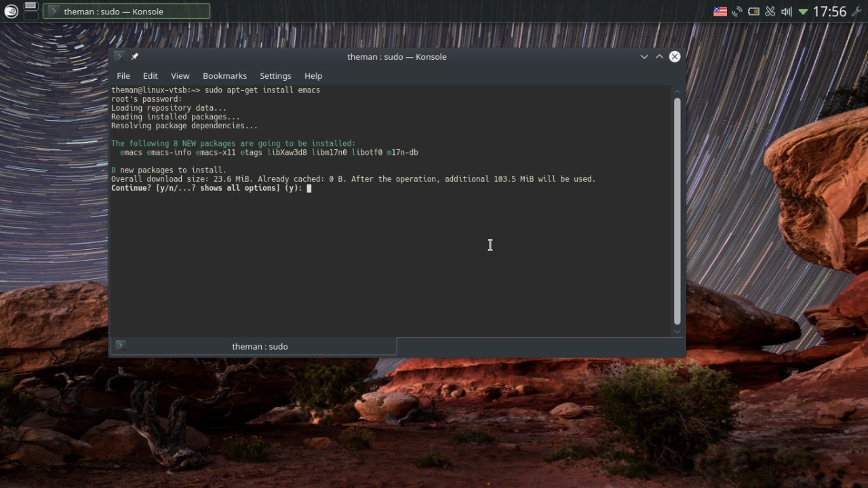Open the openSUSE application launcher
868x488 pixels.
click(x=11, y=11)
